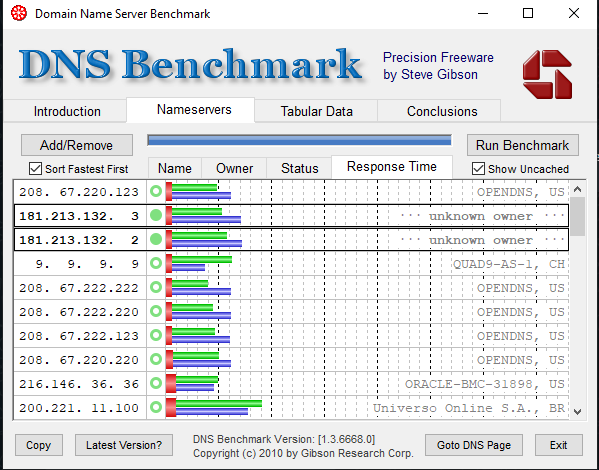Switch to the Owner sub-tab
The image size is (599, 470).
pos(234,168)
